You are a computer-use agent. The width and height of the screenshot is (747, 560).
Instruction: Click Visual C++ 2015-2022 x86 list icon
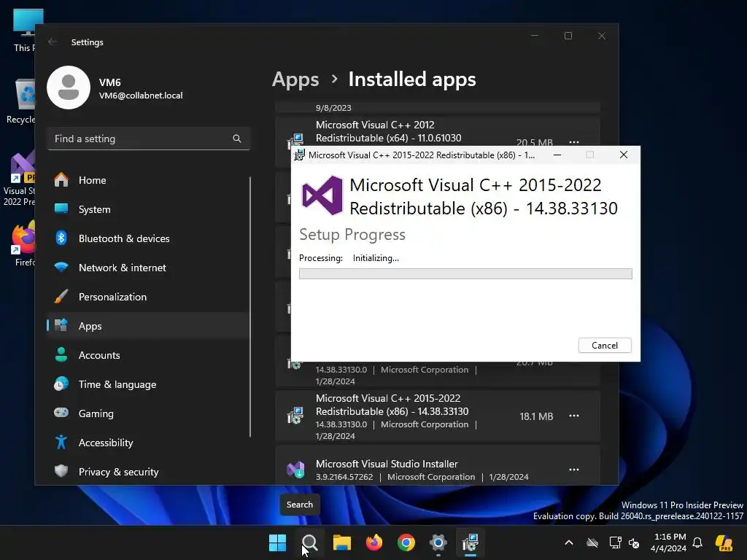point(295,416)
